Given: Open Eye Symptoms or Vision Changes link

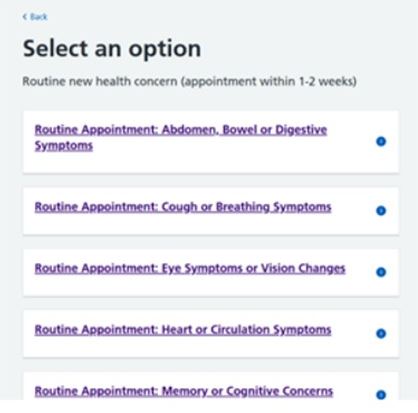Looking at the screenshot, I should coord(190,268).
